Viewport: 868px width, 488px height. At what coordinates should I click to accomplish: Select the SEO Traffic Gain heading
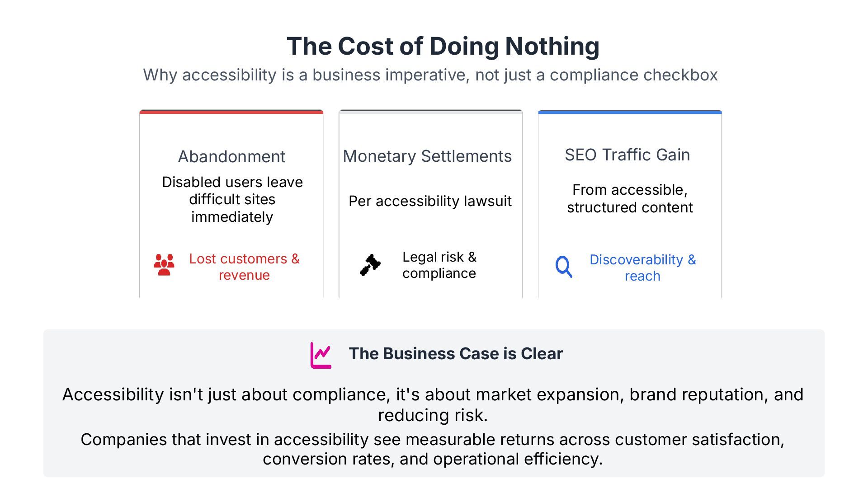tap(627, 155)
